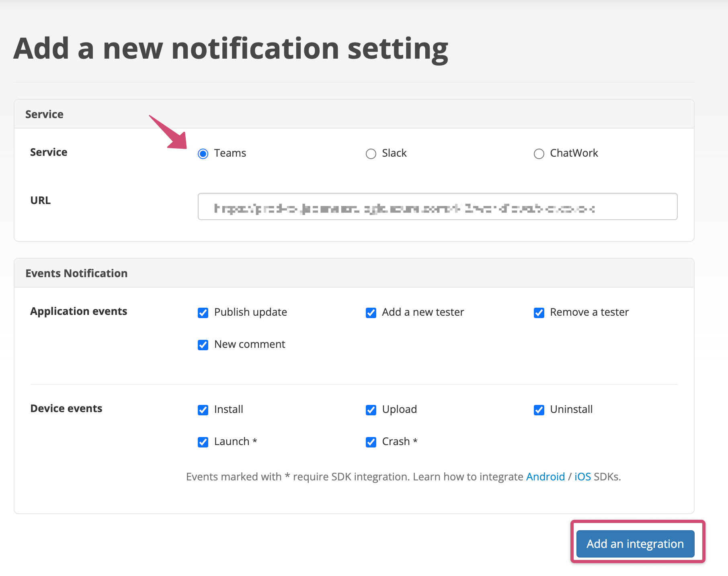Open the Android SDK integration link
Screen dimensions: 728x576
(x=545, y=477)
